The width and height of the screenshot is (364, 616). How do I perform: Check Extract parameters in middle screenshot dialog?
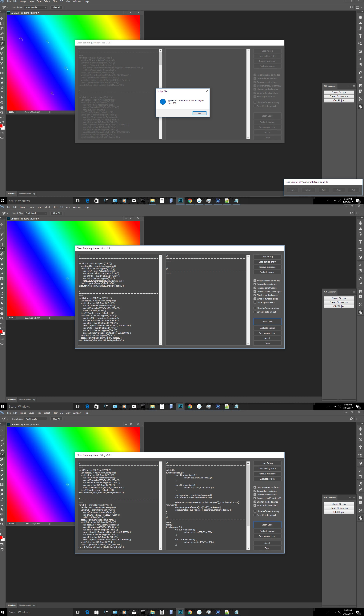[x=255, y=302]
